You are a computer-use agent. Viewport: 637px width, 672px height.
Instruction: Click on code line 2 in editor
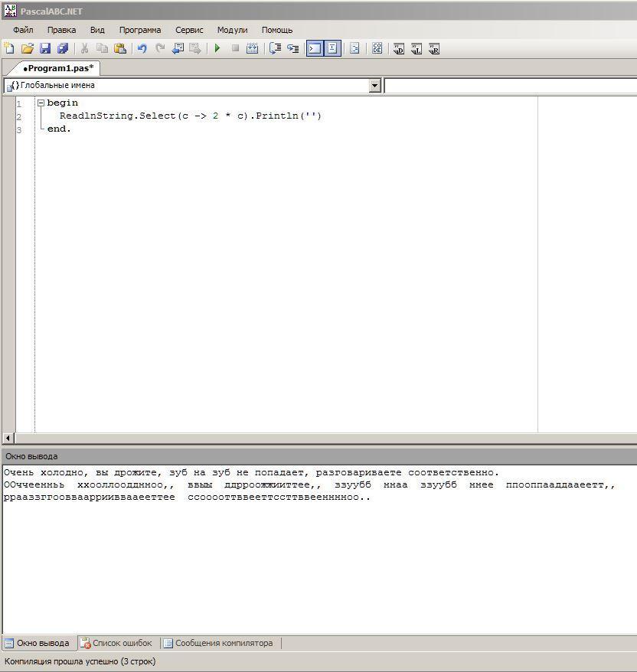pos(191,116)
